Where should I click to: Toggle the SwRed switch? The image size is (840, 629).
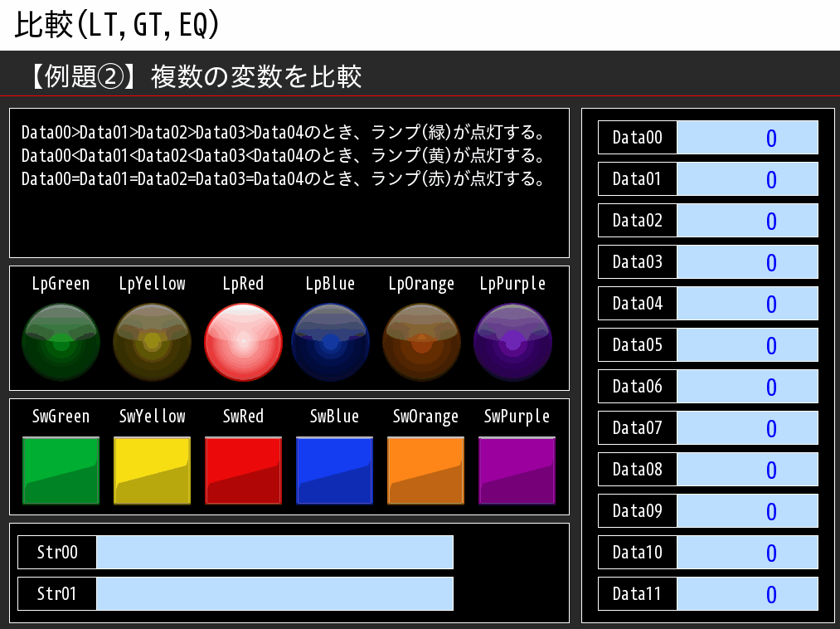pyautogui.click(x=243, y=471)
